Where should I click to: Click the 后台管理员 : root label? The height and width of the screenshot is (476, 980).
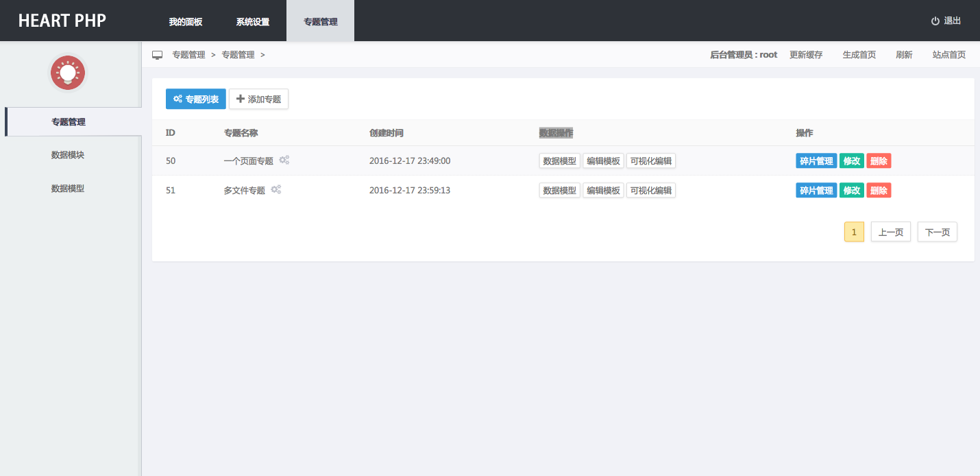click(744, 55)
